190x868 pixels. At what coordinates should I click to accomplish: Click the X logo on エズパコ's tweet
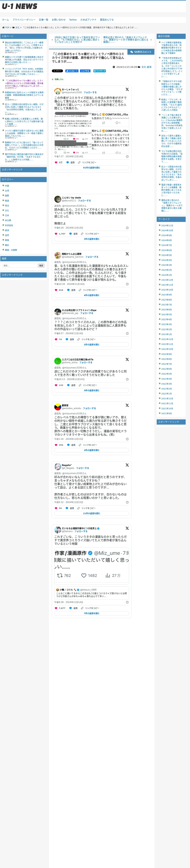(127, 359)
